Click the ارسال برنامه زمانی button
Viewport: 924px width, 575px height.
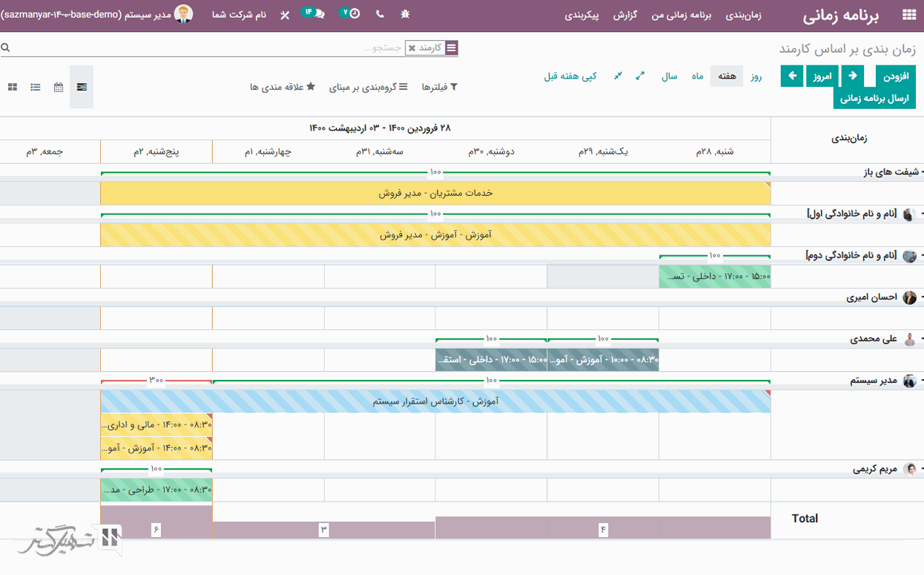click(x=874, y=98)
